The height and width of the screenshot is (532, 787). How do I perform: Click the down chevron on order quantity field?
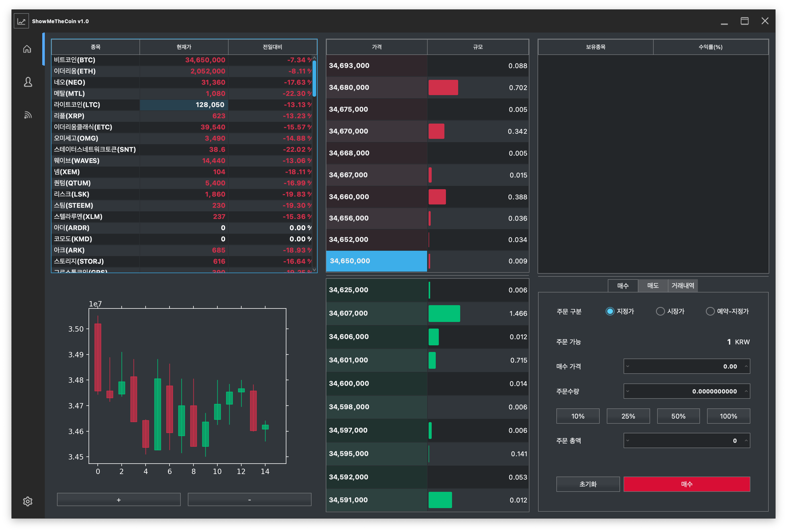pos(627,391)
